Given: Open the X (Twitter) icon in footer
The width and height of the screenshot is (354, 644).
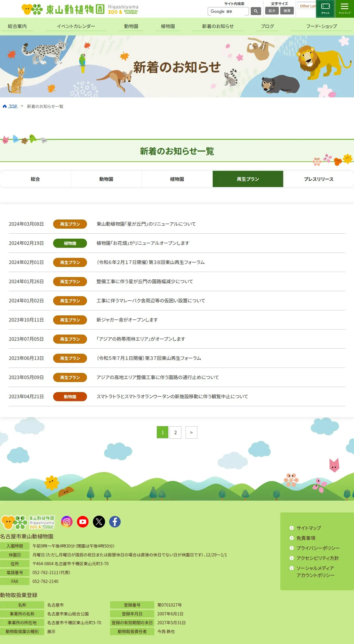Looking at the screenshot, I should pos(99,522).
